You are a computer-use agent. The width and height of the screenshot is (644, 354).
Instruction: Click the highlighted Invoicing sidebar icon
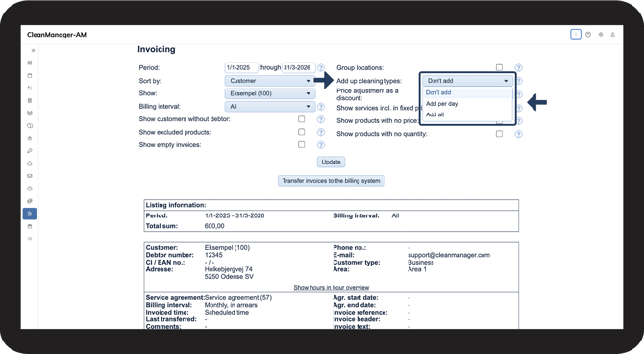(x=30, y=214)
